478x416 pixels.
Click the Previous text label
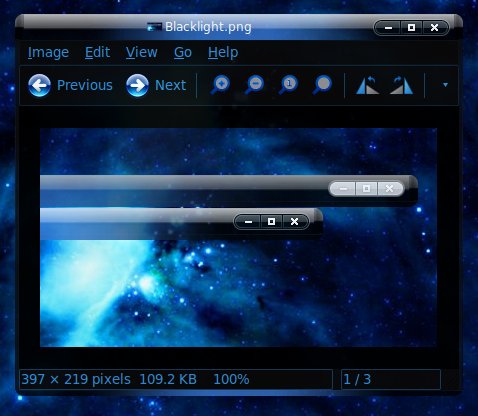click(85, 85)
